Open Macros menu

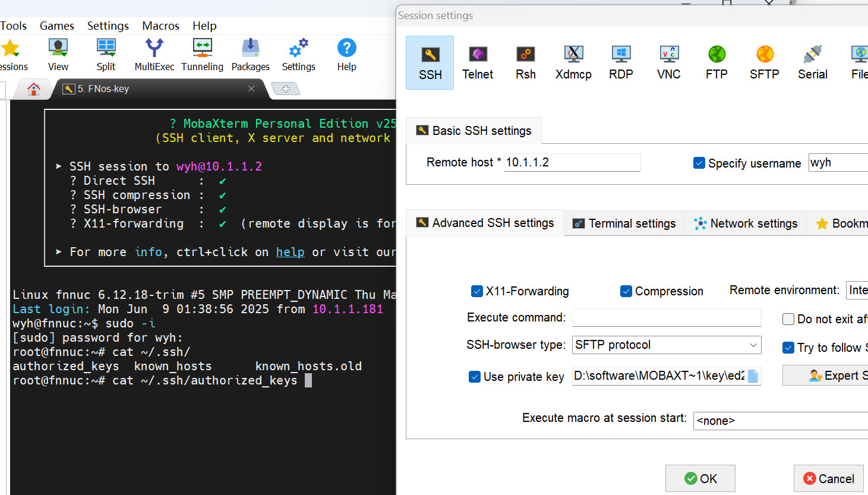(x=160, y=26)
